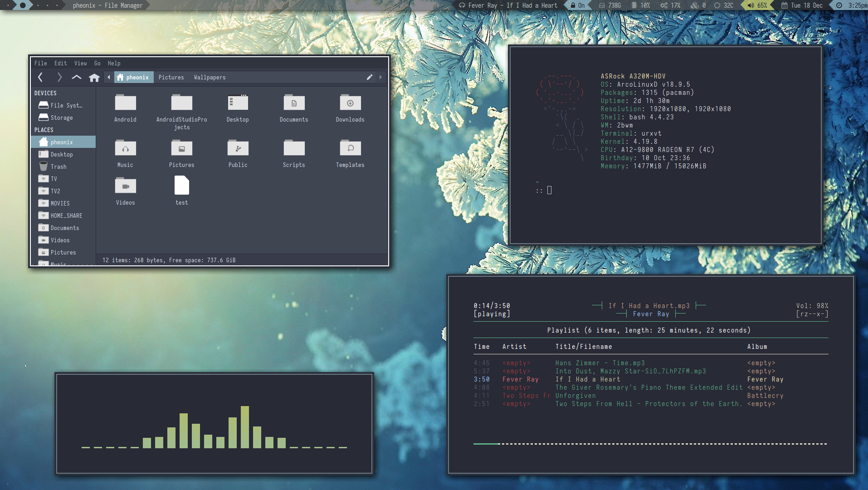Open Videos bookmark in sidebar

(63, 240)
